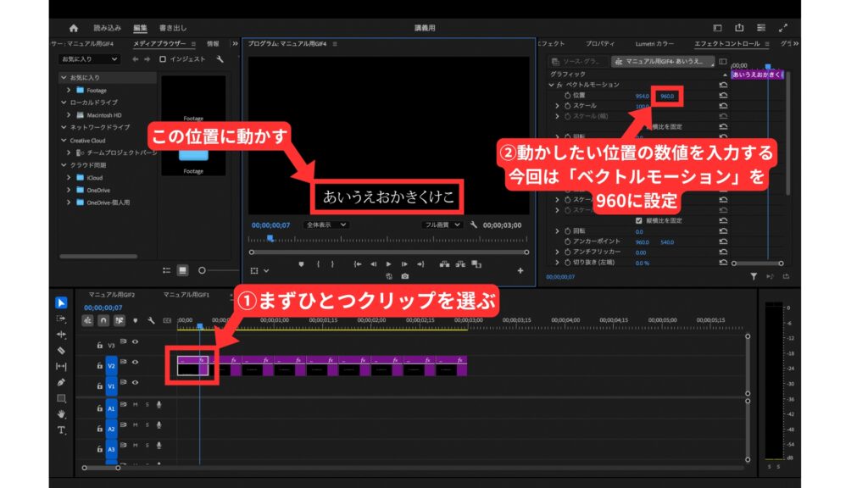
Task: Click the Lift button in Program Monitor
Action: (444, 264)
